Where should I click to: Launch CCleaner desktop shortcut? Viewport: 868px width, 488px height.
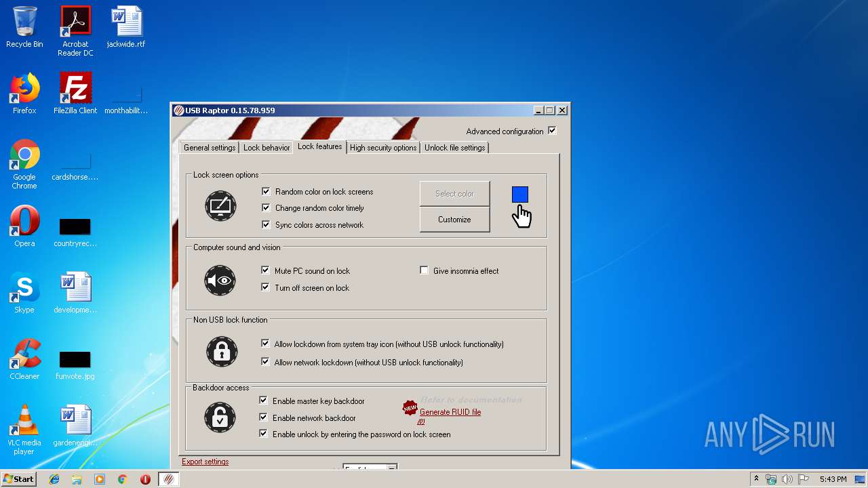tap(24, 359)
